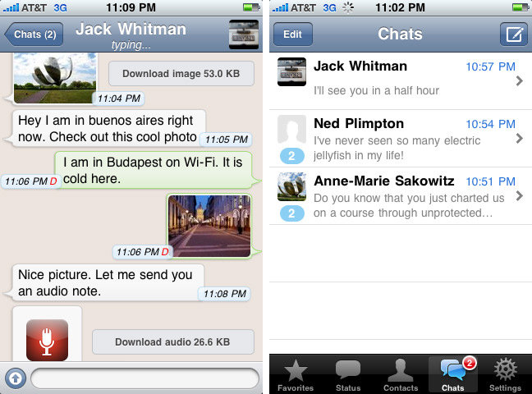Tap the unread badge under Anne-Marie Sakowitz
The height and width of the screenshot is (394, 532).
coord(291,213)
